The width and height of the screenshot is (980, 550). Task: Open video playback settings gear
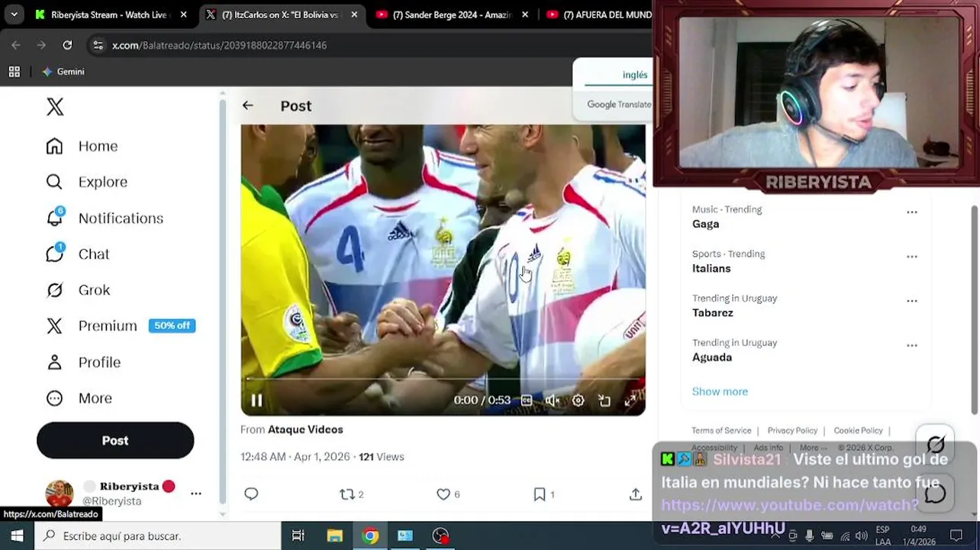point(579,400)
